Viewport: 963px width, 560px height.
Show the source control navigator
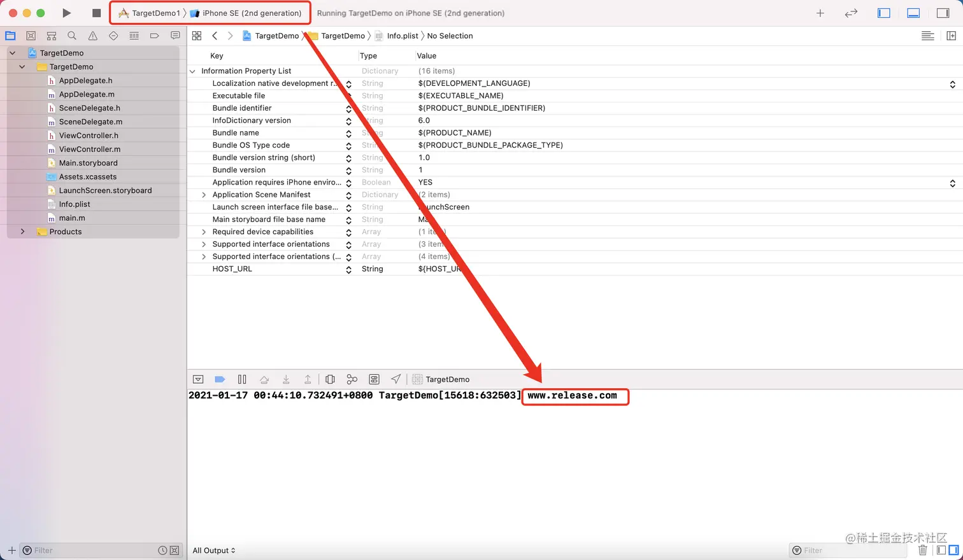coord(31,36)
